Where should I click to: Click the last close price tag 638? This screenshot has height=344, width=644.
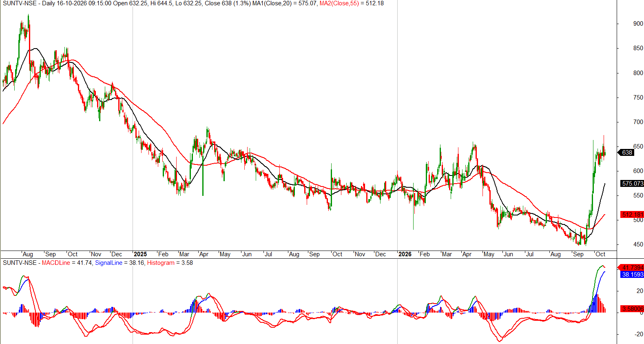626,153
